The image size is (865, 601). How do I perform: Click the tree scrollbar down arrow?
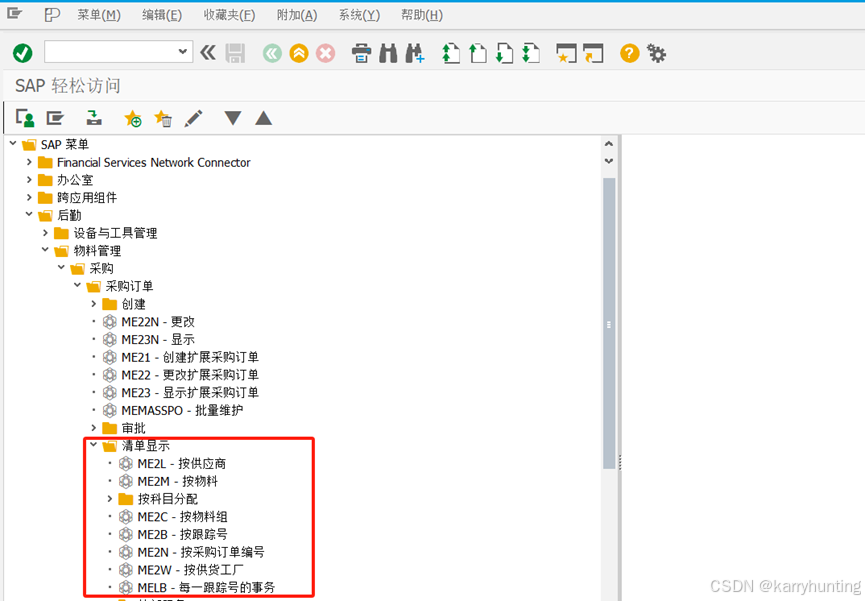(608, 161)
